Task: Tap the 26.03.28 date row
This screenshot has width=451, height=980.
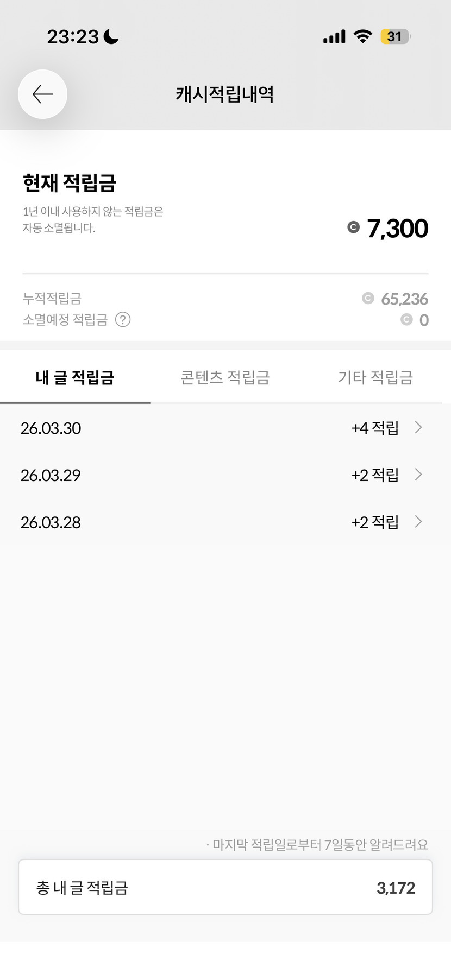Action: pyautogui.click(x=51, y=522)
